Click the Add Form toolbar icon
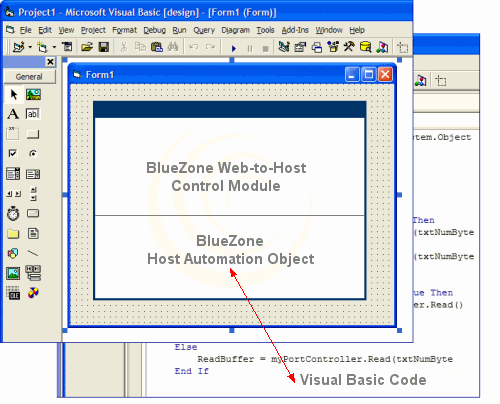 [x=42, y=47]
